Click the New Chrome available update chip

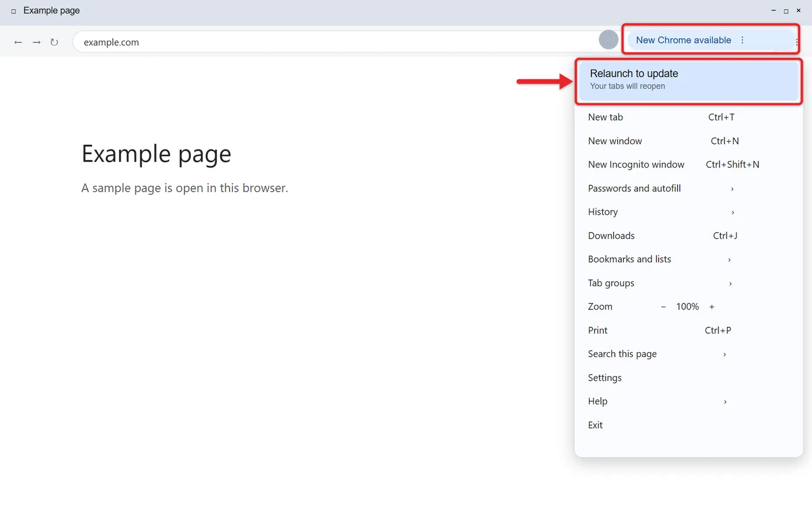(x=711, y=40)
